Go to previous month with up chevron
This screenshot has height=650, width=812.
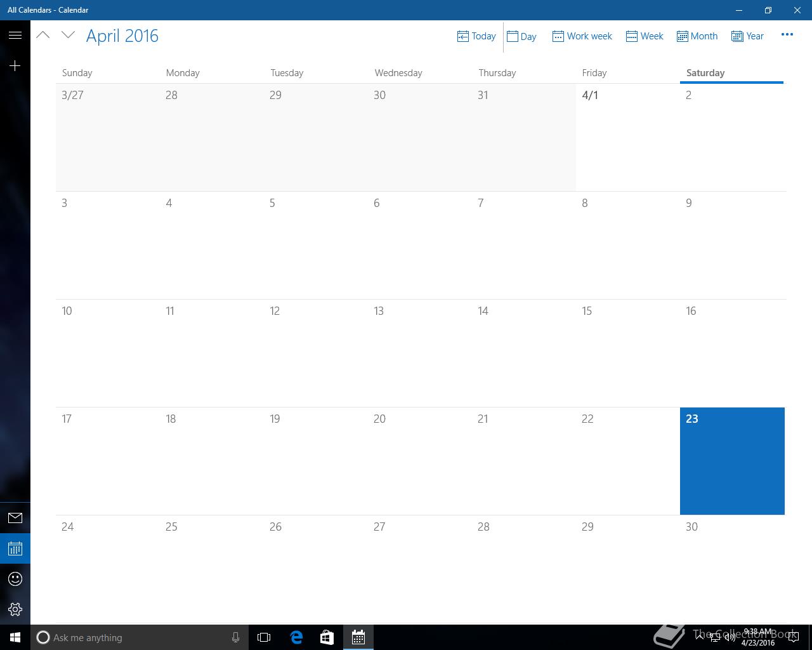tap(43, 36)
